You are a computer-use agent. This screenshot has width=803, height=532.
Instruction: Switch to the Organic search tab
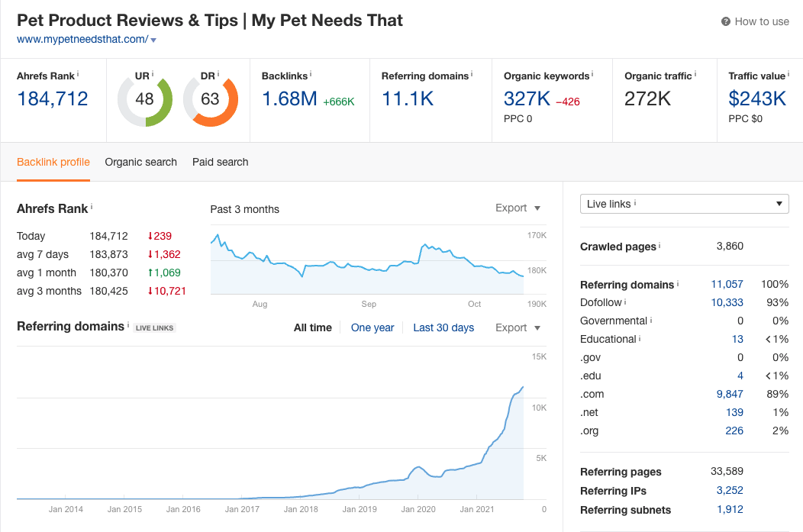[141, 163]
